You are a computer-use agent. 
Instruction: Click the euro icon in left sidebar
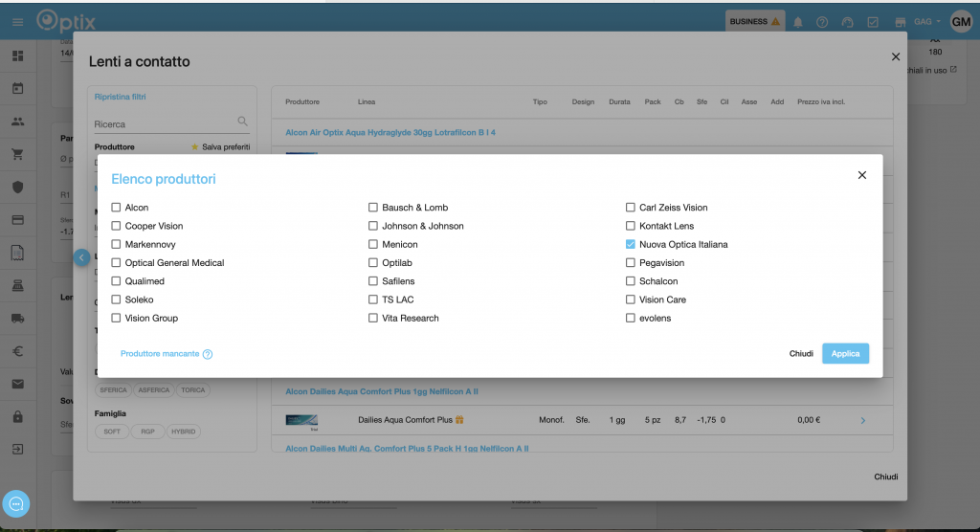(x=17, y=351)
